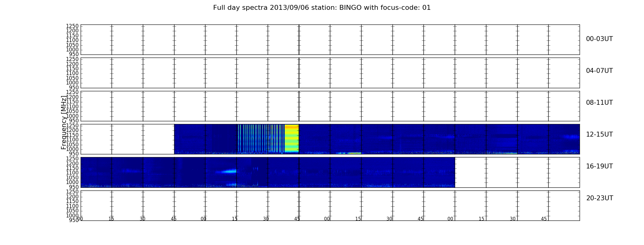The image size is (644, 245).
Task: Select the '20-23UT' panel label
Action: click(600, 198)
